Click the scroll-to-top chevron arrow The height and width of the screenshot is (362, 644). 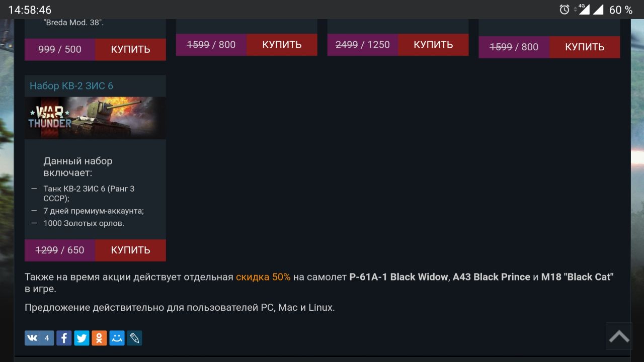pos(619,336)
